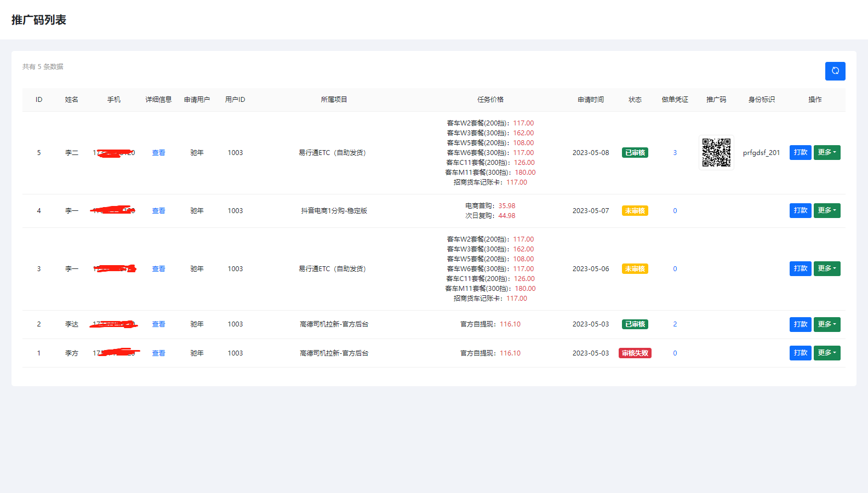Click the 审核失败 status badge

[x=635, y=353]
